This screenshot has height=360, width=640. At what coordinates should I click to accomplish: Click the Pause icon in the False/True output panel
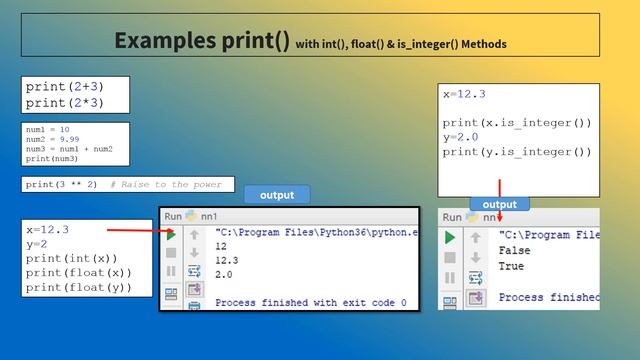[x=450, y=278]
